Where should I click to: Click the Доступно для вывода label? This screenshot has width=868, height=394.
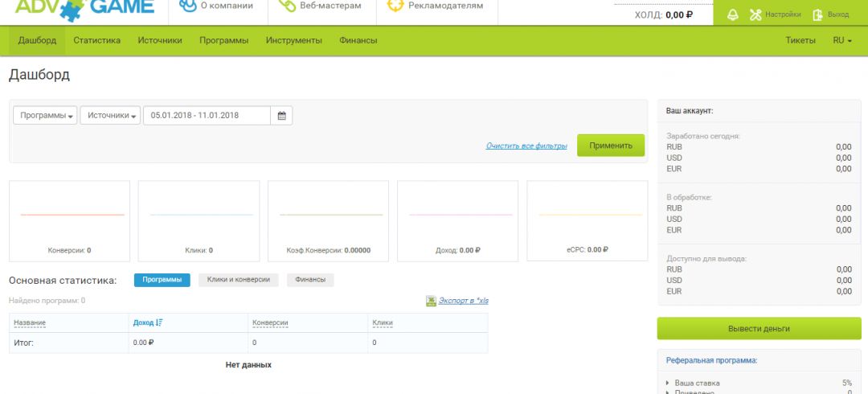click(706, 258)
